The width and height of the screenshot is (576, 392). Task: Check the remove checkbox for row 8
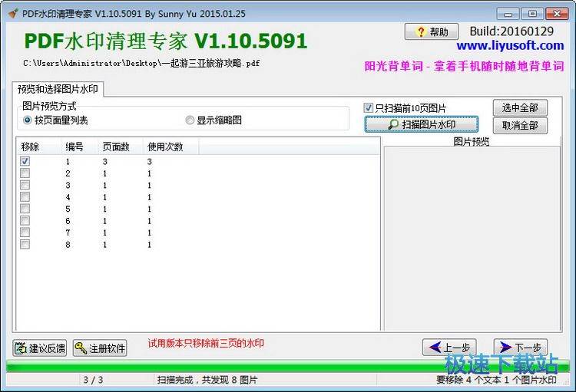25,245
